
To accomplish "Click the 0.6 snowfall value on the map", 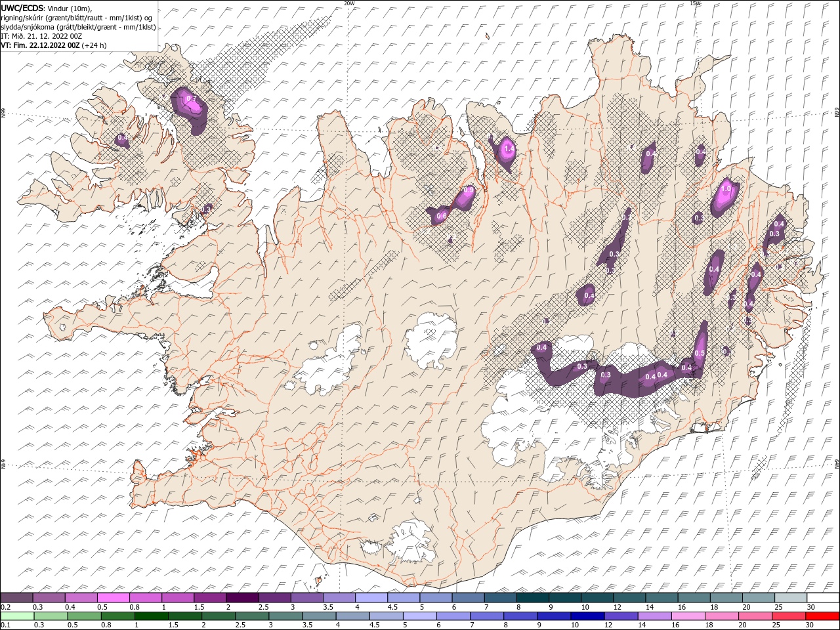I will (x=442, y=216).
